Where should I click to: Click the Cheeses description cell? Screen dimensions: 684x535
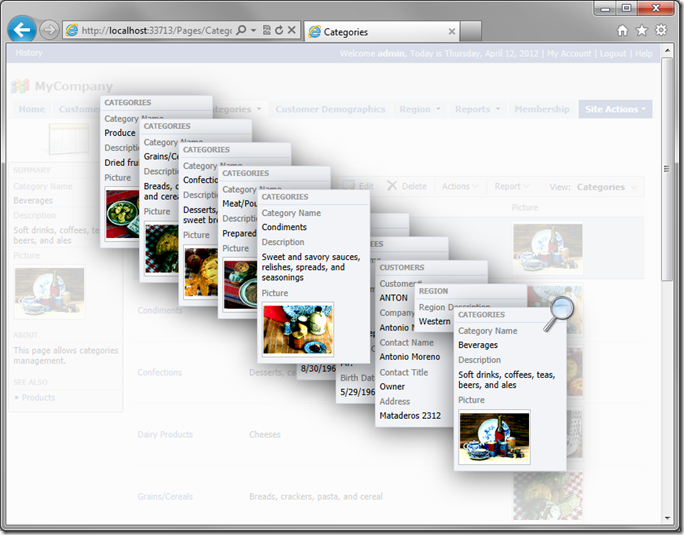[265, 434]
